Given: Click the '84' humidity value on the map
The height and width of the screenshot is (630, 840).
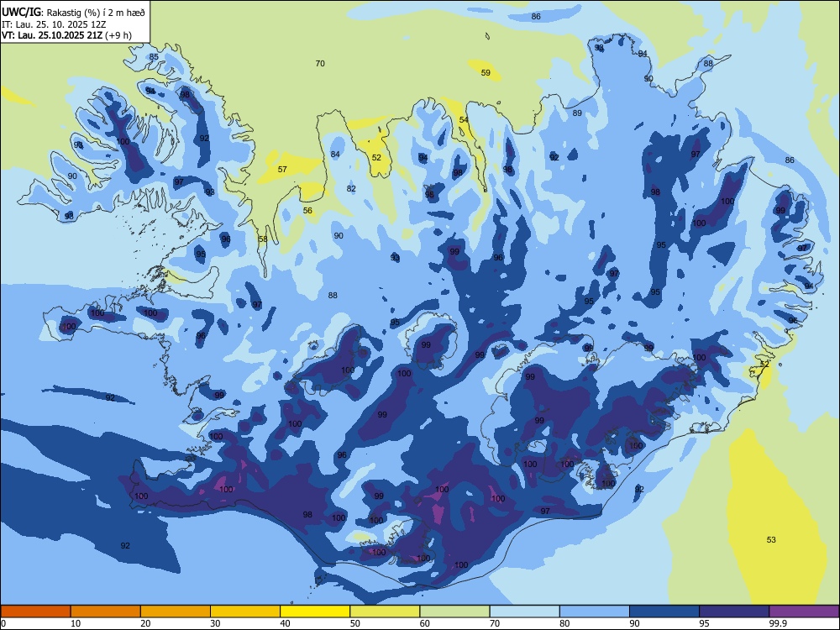Looking at the screenshot, I should (x=335, y=155).
